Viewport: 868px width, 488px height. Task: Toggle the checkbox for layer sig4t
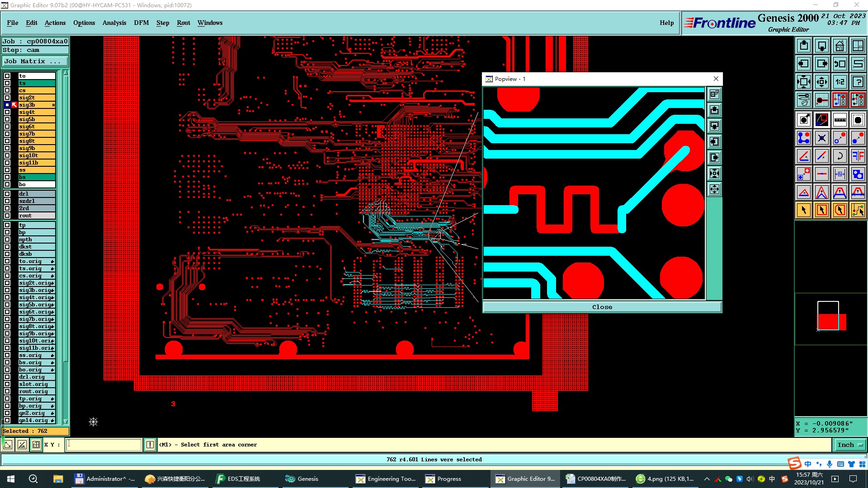click(x=7, y=112)
